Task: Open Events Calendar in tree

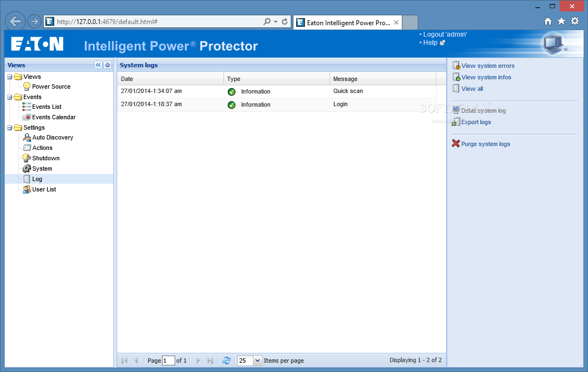Action: (x=54, y=117)
